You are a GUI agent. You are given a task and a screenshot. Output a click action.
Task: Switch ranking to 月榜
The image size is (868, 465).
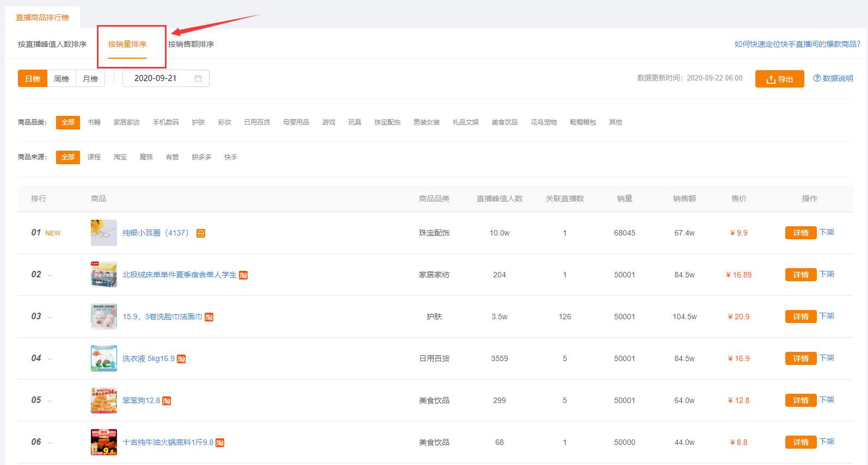click(x=90, y=79)
